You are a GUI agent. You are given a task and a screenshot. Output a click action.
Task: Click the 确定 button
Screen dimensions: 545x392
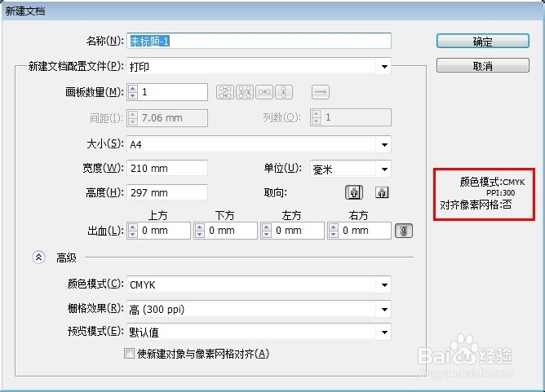pyautogui.click(x=483, y=41)
